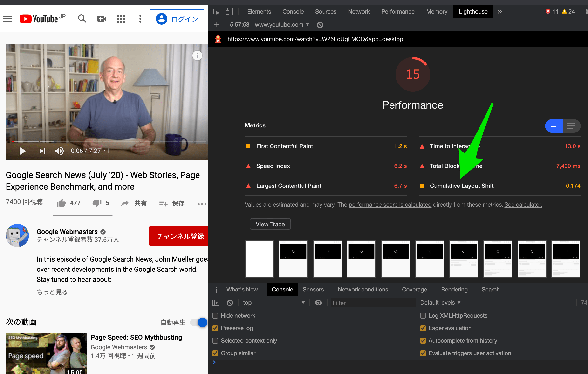Clear console icon
The image size is (588, 374).
click(x=230, y=303)
